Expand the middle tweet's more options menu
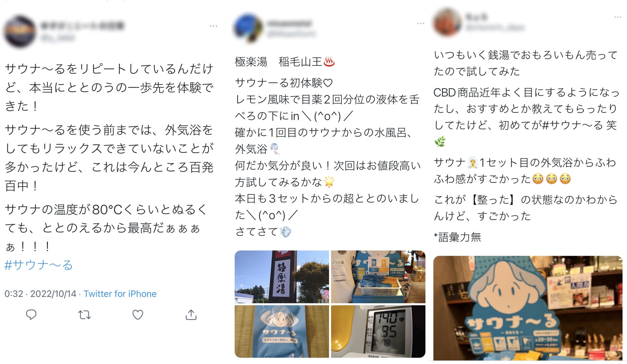Screen dimensions: 627x364 (x=421, y=23)
